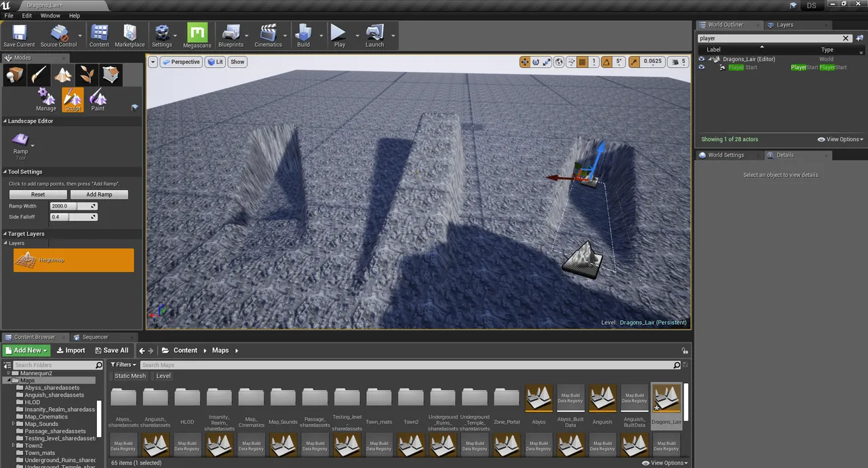
Task: Select the scale gizmo mode icon
Action: [547, 62]
